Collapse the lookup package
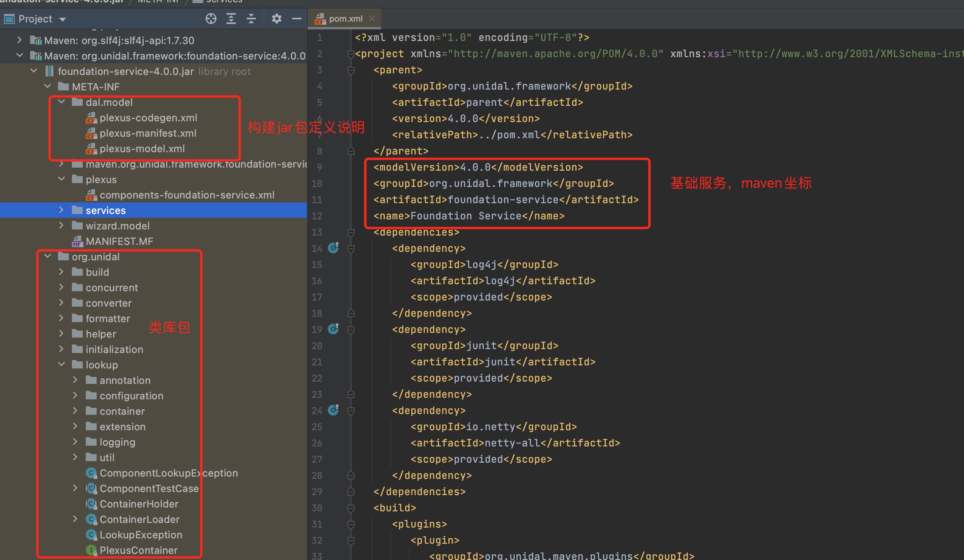The image size is (964, 560). point(61,364)
